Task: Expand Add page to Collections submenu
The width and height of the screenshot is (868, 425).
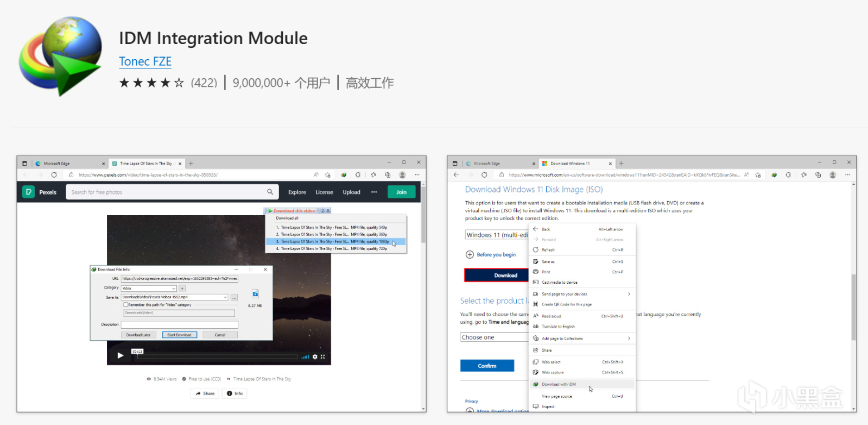Action: (x=582, y=339)
